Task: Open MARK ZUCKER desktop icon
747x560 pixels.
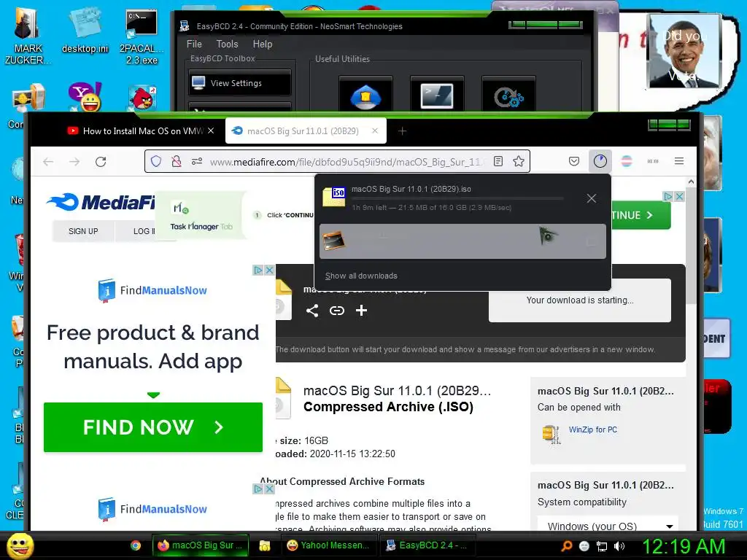Action: click(x=28, y=37)
